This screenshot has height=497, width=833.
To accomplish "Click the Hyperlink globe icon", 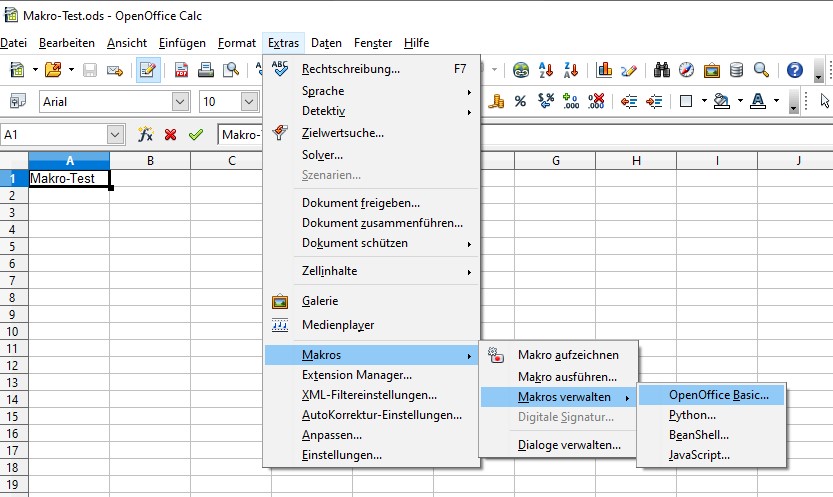I will (x=521, y=70).
